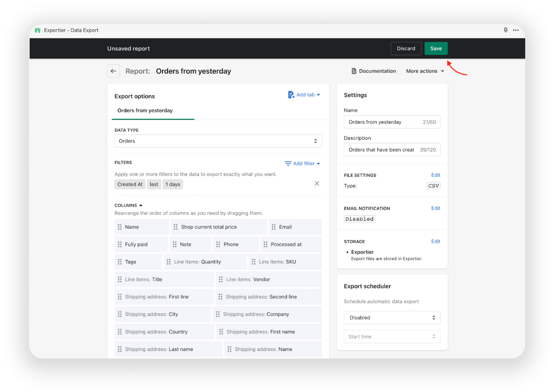The height and width of the screenshot is (392, 554).
Task: Click the last filter chip
Action: click(154, 184)
